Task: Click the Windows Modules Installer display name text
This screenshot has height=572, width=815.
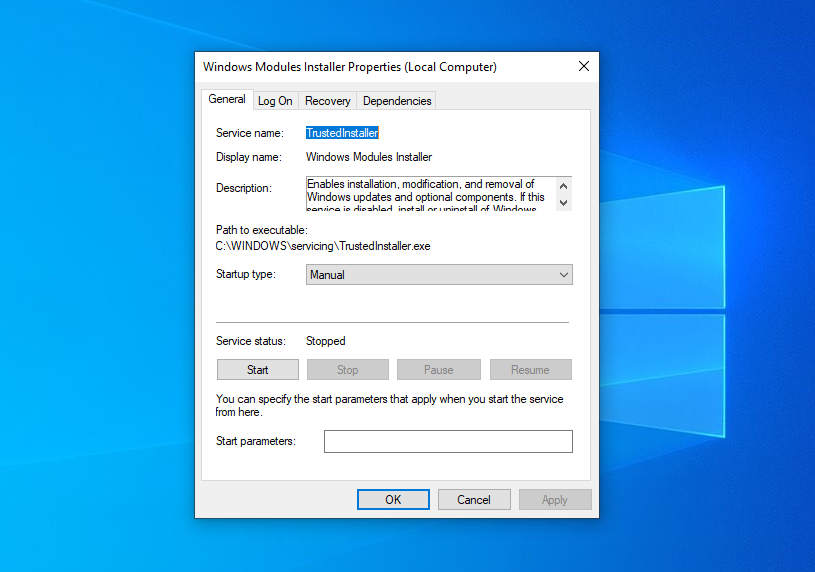Action: tap(368, 157)
